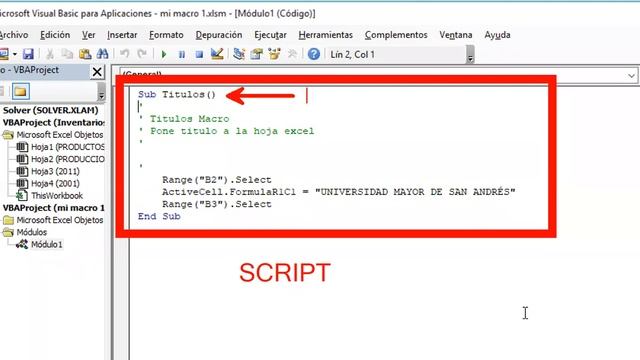Screen dimensions: 640x360
Task: Click code line Range("B3").Select
Action: (217, 204)
